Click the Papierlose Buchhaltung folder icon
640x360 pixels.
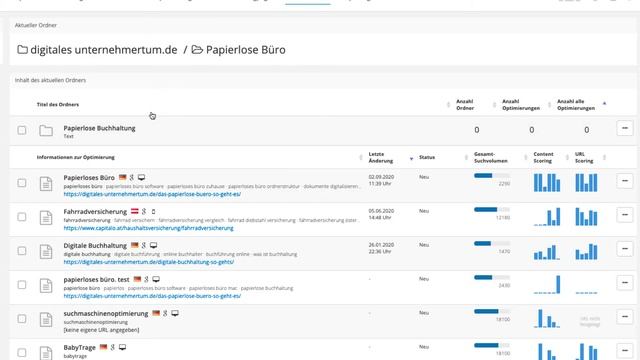tap(46, 131)
